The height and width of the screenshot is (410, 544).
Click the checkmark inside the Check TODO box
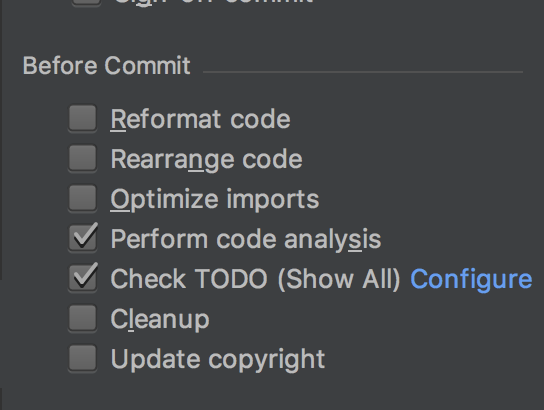point(85,276)
